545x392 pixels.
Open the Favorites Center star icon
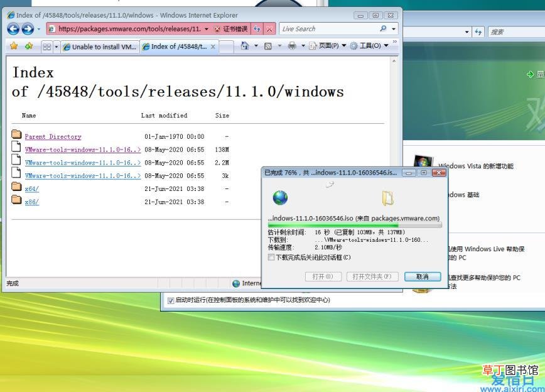(14, 46)
